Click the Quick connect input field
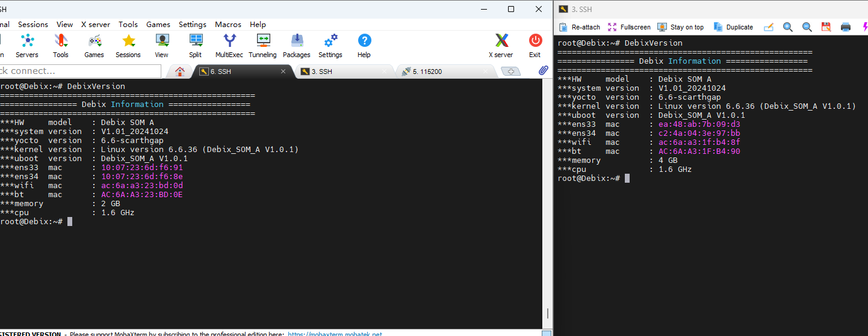This screenshot has width=868, height=336. [x=80, y=71]
